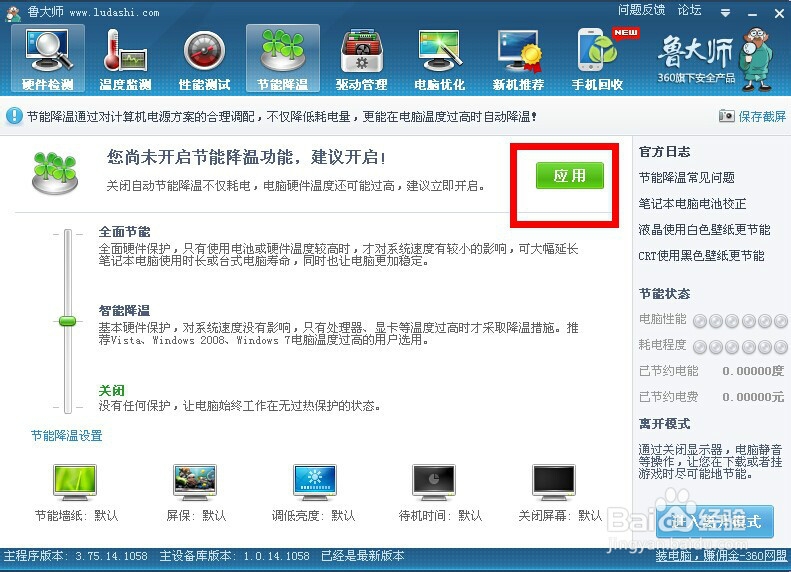The image size is (791, 572).
Task: Select the 全面节能 mode heading
Action: click(x=125, y=232)
